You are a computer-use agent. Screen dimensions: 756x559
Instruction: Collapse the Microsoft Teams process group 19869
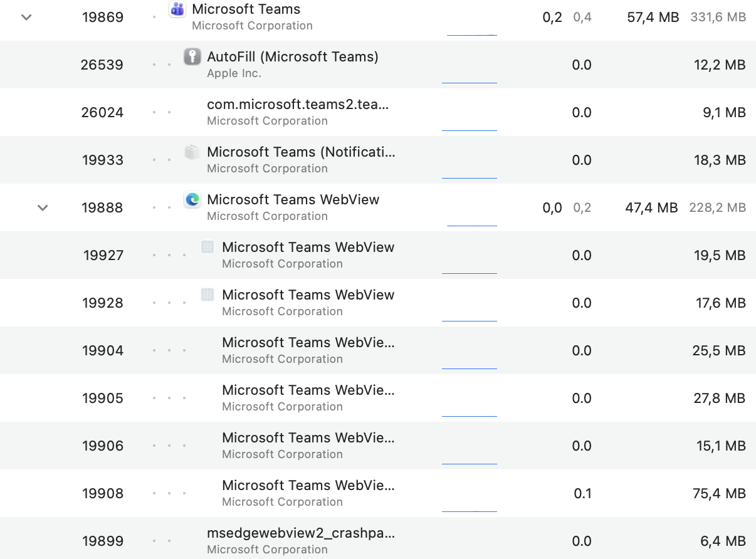coord(26,17)
